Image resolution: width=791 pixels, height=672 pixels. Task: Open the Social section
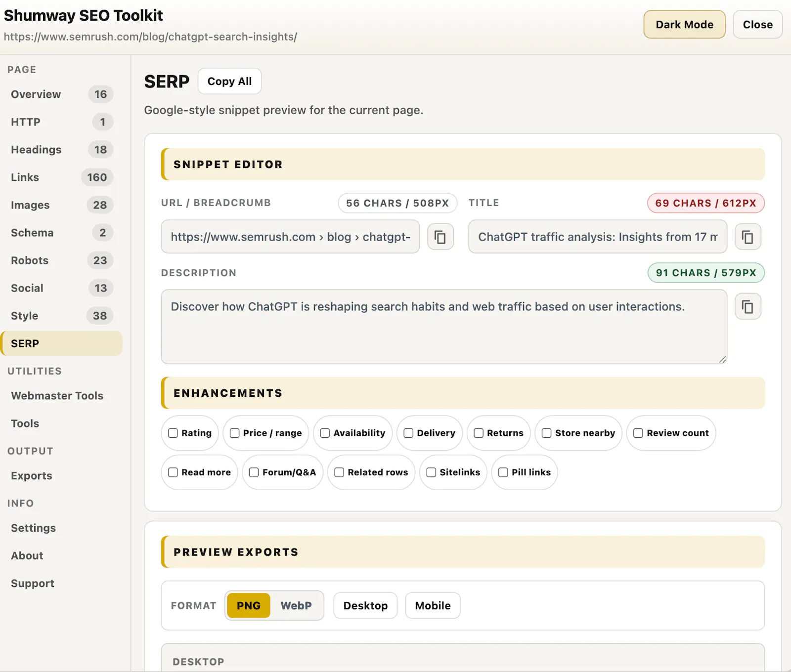[x=62, y=288]
